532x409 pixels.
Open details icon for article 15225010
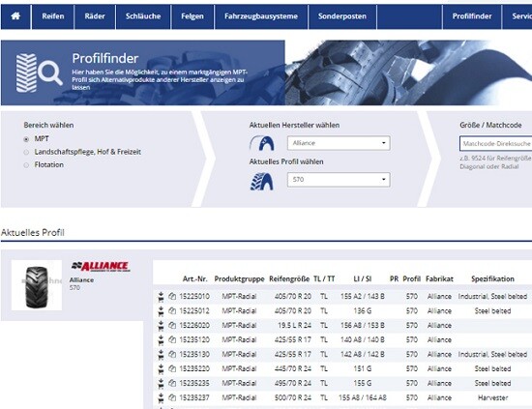click(x=172, y=297)
